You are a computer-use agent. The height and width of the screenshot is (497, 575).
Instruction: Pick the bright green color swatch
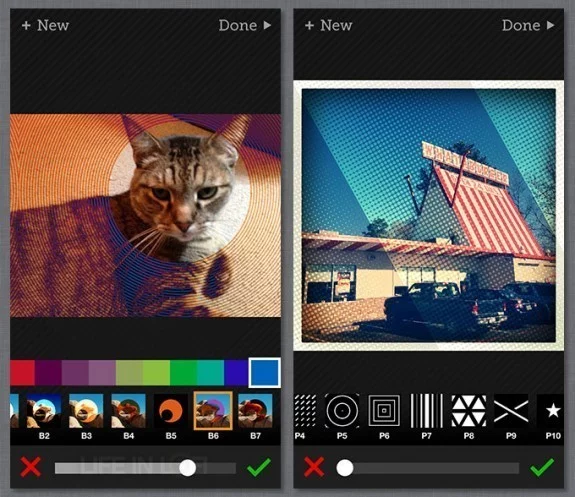184,372
